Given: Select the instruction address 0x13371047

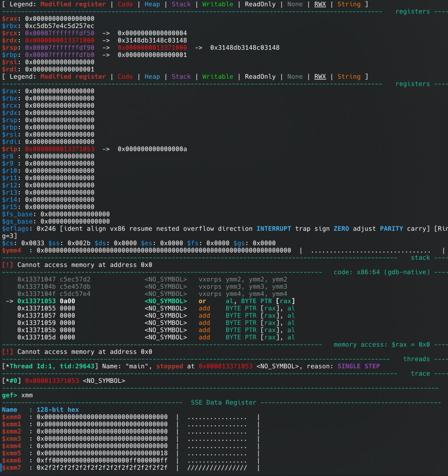Looking at the screenshot, I should (36, 280).
